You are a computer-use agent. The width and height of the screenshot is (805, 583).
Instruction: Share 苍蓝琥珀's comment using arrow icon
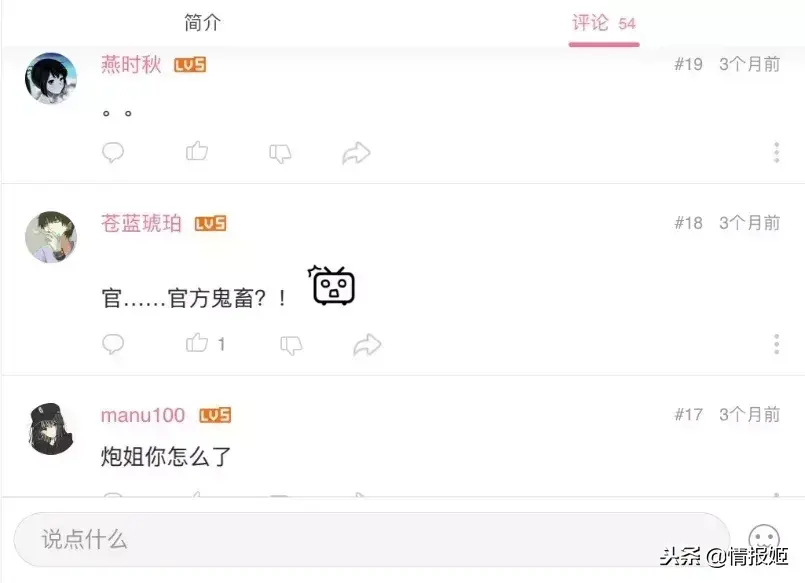click(368, 344)
